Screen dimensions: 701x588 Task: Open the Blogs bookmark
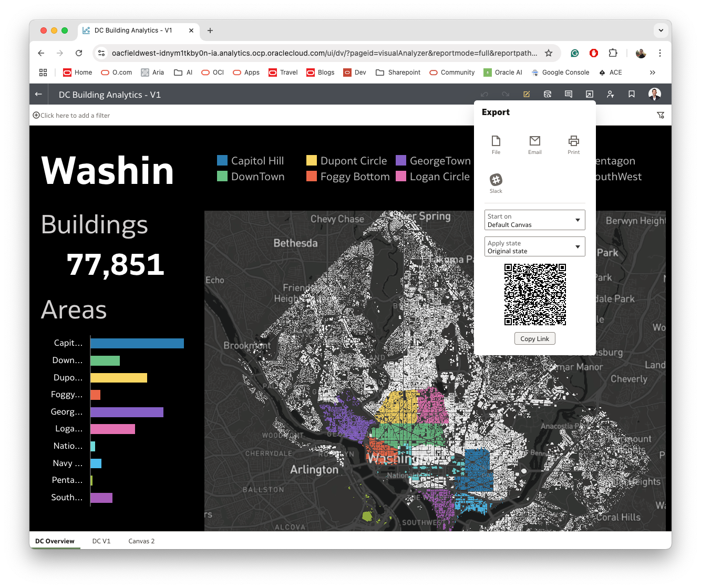[321, 73]
